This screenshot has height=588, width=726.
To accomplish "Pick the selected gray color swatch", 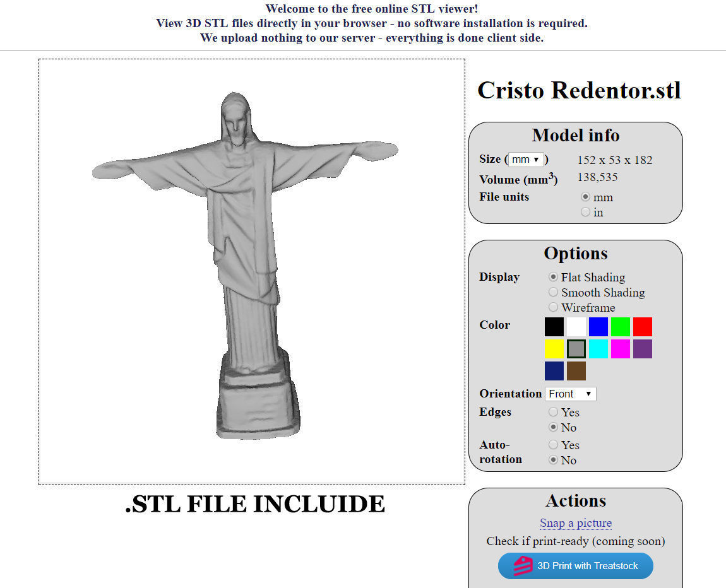I will click(576, 349).
